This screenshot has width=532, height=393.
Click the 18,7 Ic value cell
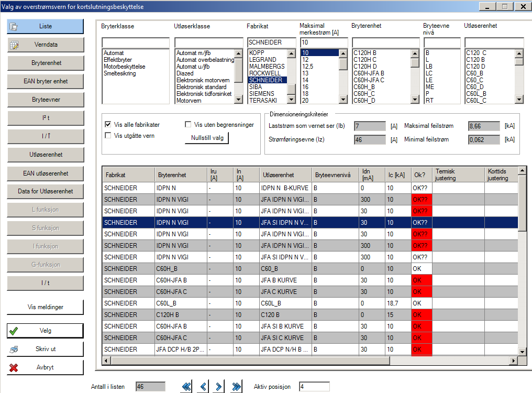coord(398,303)
